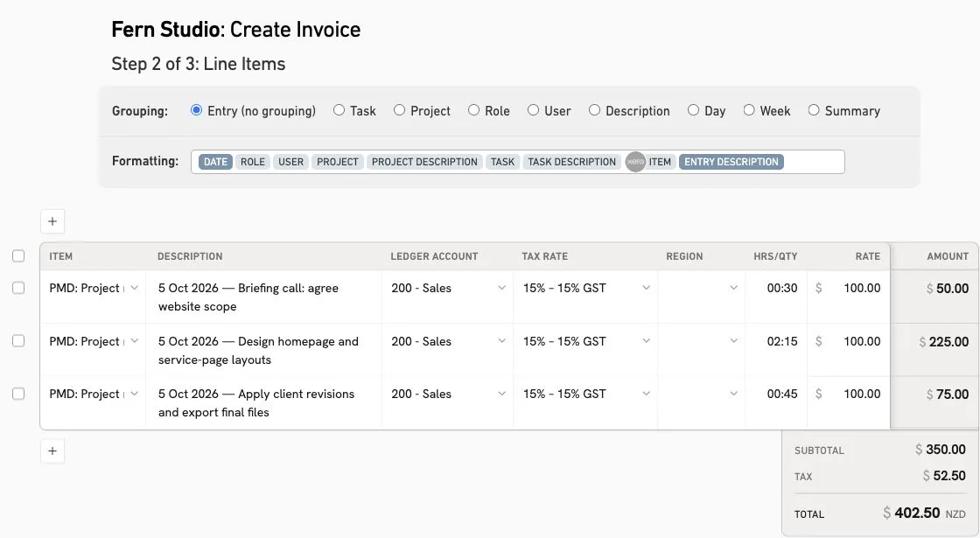Select User grouping option

533,110
